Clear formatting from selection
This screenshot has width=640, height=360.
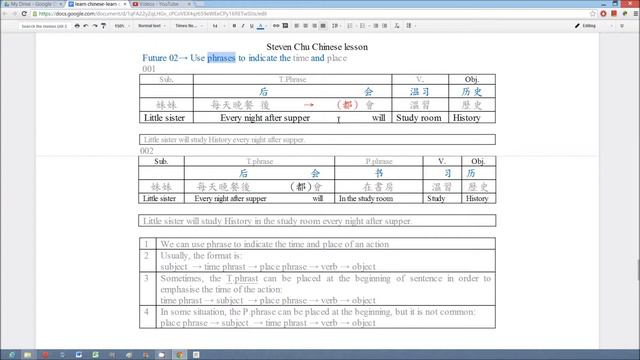click(397, 26)
